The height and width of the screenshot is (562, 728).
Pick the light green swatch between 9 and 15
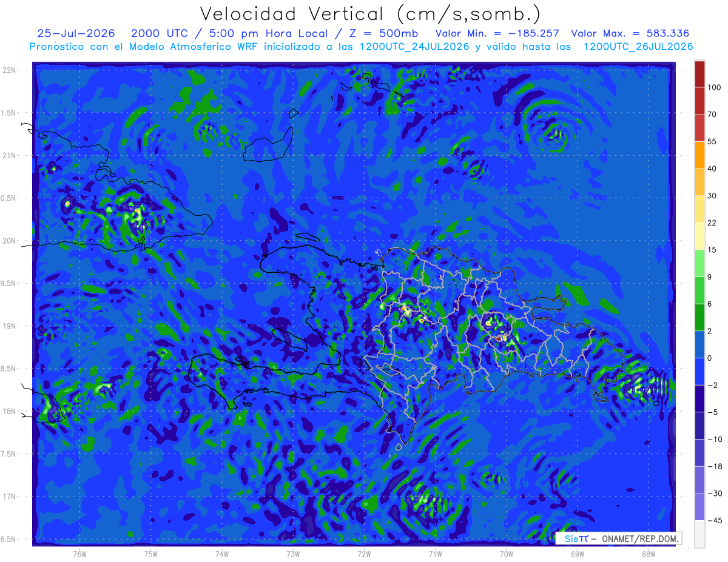tap(699, 263)
